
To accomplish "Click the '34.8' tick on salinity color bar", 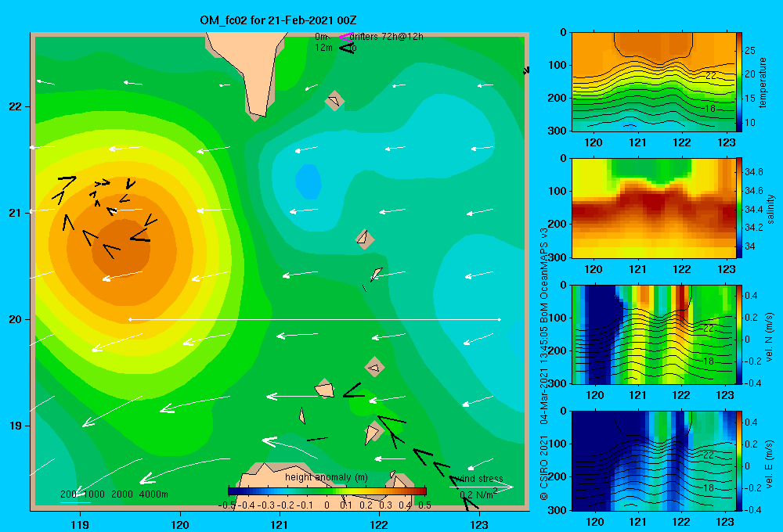I will point(753,171).
